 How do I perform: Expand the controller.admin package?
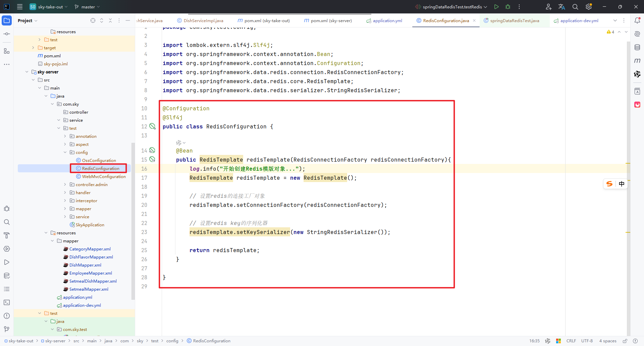(65, 184)
